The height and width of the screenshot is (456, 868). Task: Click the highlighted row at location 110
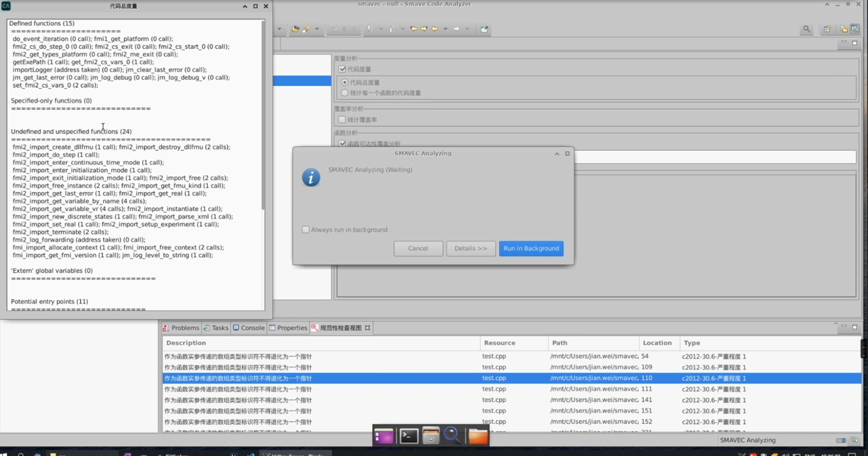coord(511,378)
